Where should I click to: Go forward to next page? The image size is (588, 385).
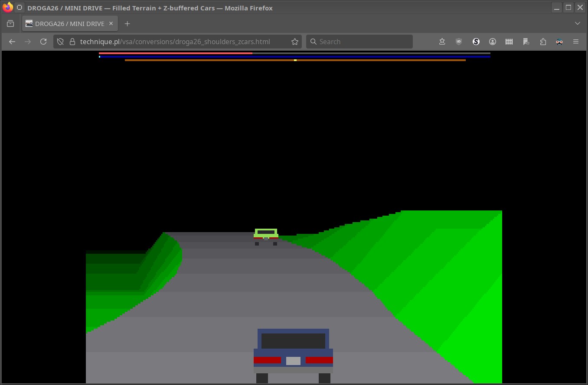28,42
